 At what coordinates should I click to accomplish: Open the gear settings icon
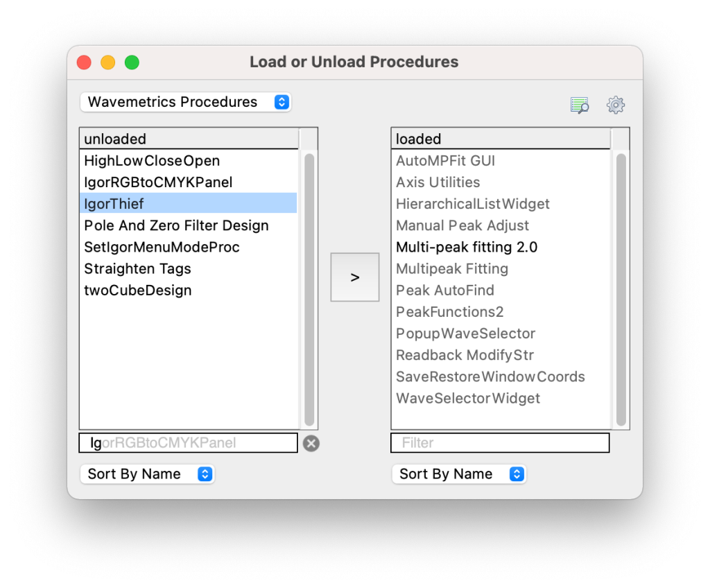616,105
